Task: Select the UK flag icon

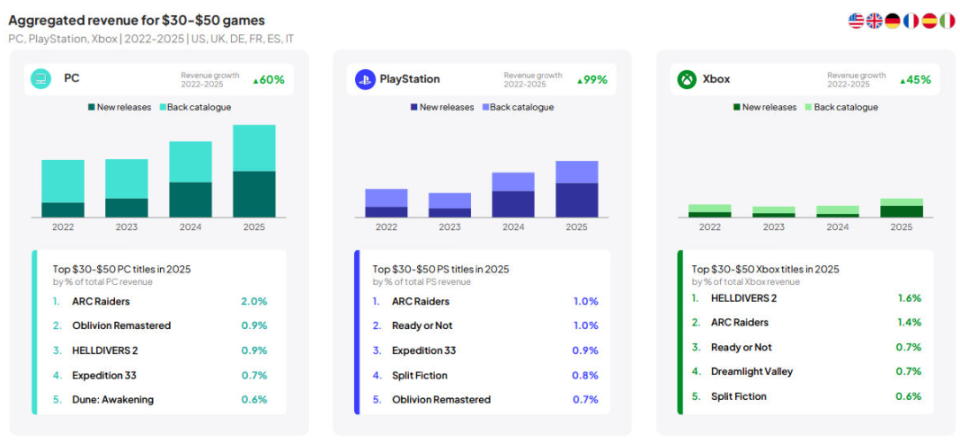Action: (x=874, y=21)
